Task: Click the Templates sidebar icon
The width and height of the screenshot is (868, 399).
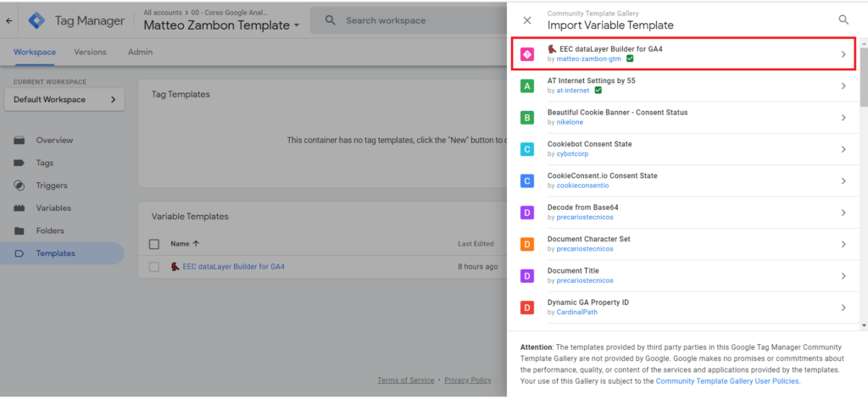Action: 19,253
